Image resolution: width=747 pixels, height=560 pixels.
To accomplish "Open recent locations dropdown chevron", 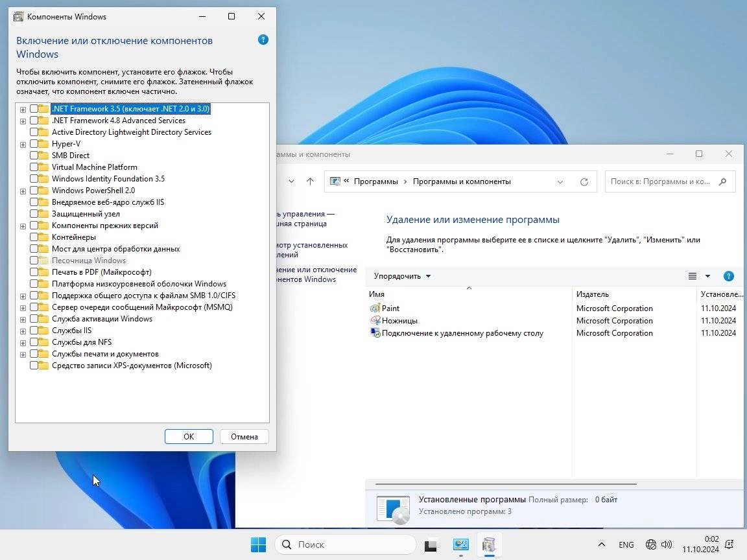I will [291, 181].
